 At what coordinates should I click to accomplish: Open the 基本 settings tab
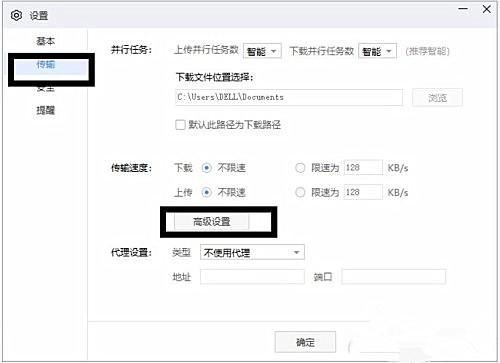coord(46,41)
